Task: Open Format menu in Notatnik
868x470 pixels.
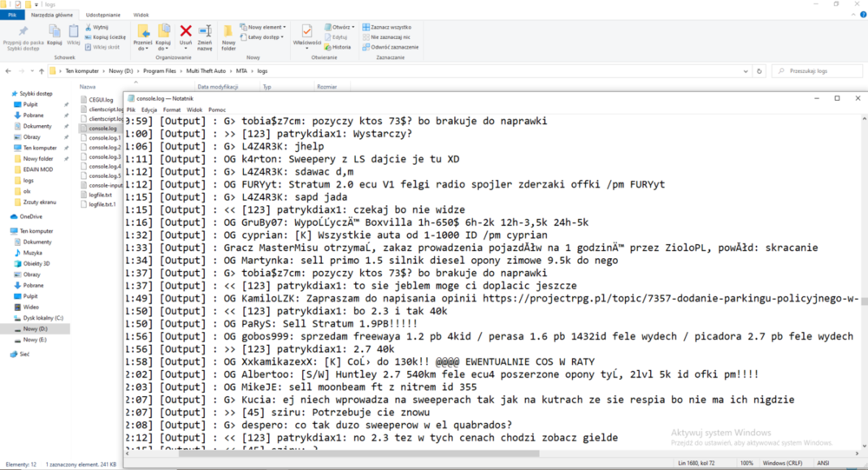Action: click(x=172, y=109)
